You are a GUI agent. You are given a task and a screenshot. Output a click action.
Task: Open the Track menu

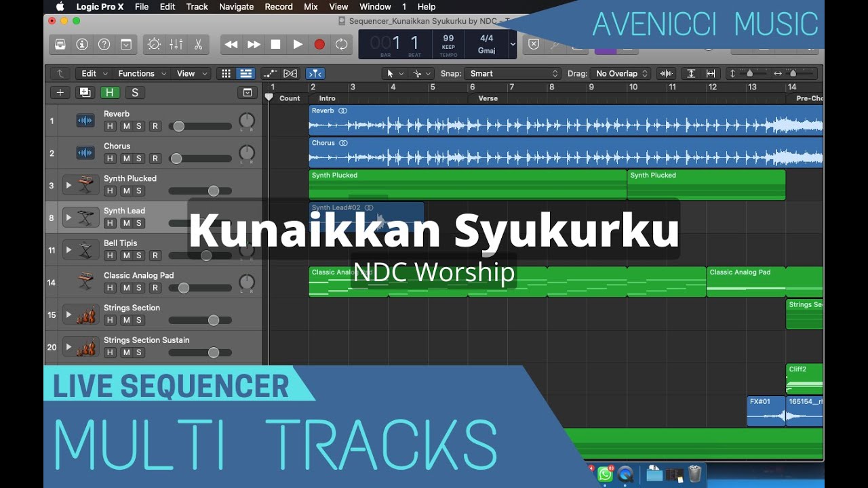[x=197, y=7]
